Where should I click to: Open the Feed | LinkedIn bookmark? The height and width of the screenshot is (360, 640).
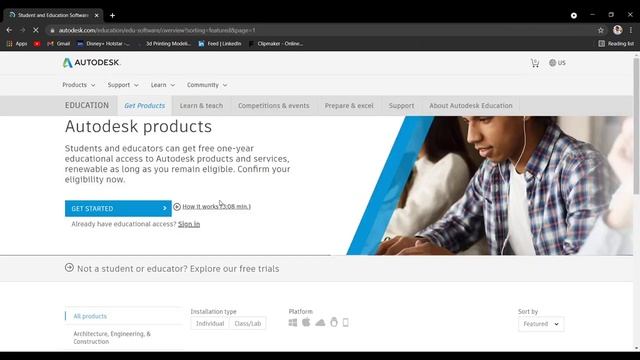[220, 44]
